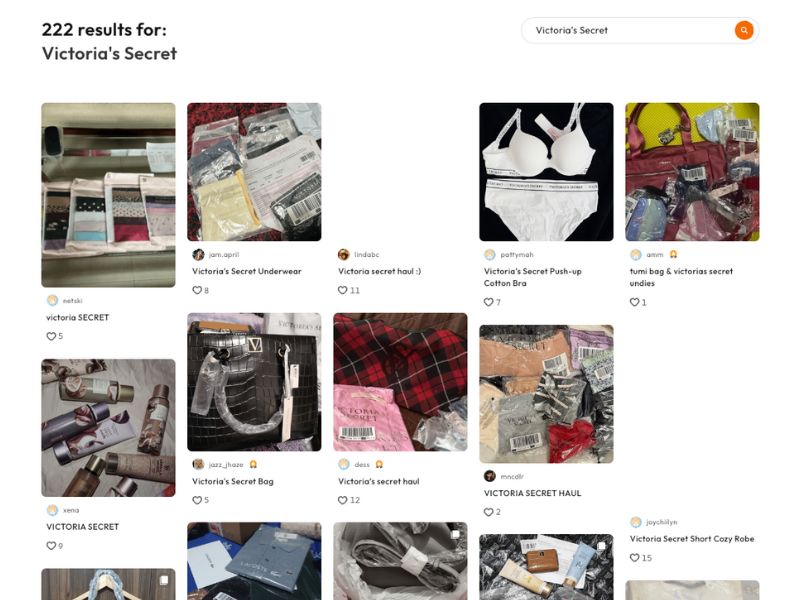800x600 pixels.
Task: Click pattymah's profile avatar
Action: [490, 255]
